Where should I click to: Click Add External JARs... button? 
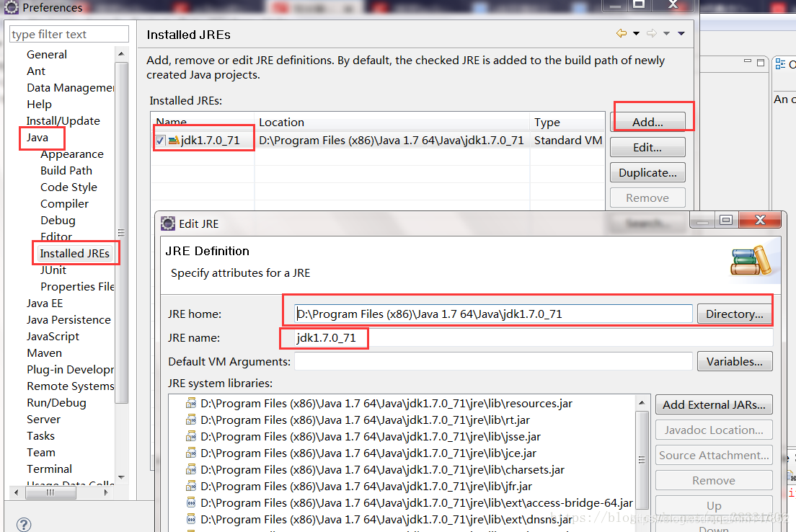(714, 404)
